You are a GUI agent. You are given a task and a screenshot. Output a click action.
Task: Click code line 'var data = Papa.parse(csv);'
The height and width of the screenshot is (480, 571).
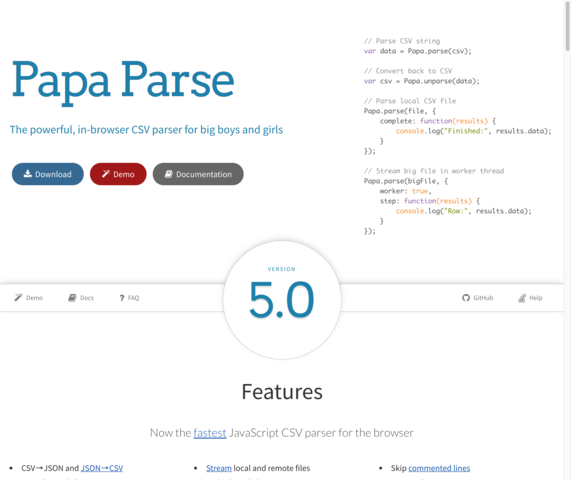coord(417,51)
